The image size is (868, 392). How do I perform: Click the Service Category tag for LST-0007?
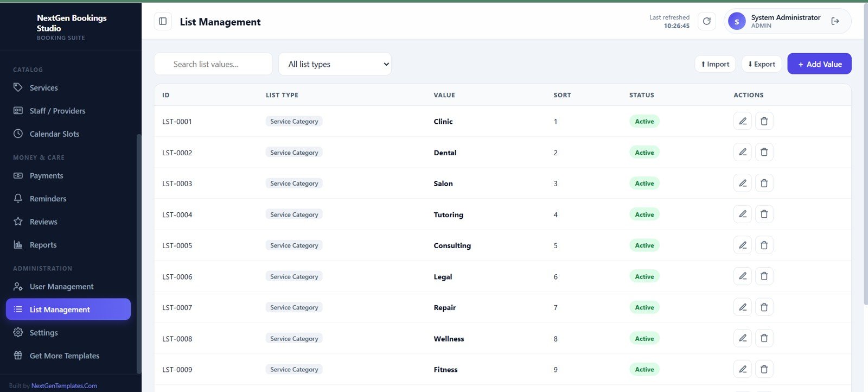(294, 307)
